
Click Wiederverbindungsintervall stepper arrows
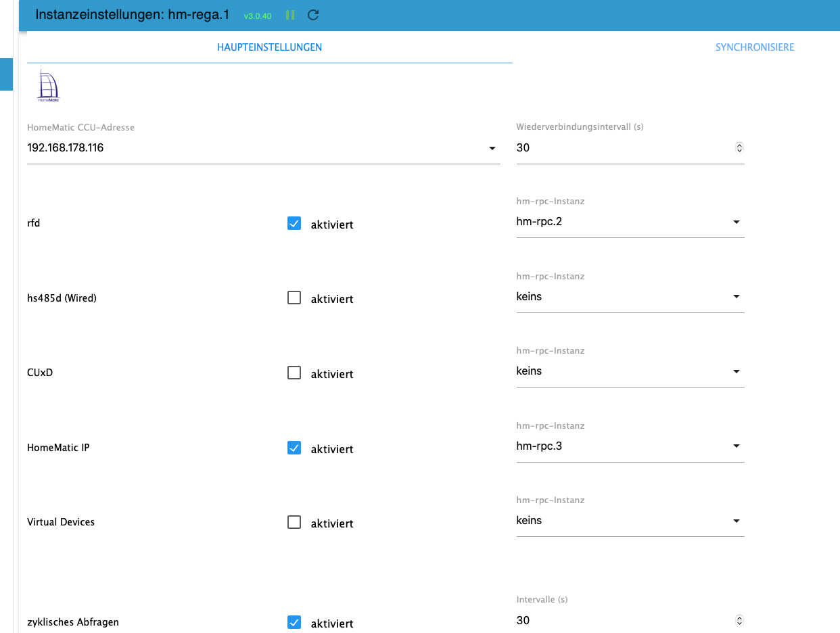739,147
